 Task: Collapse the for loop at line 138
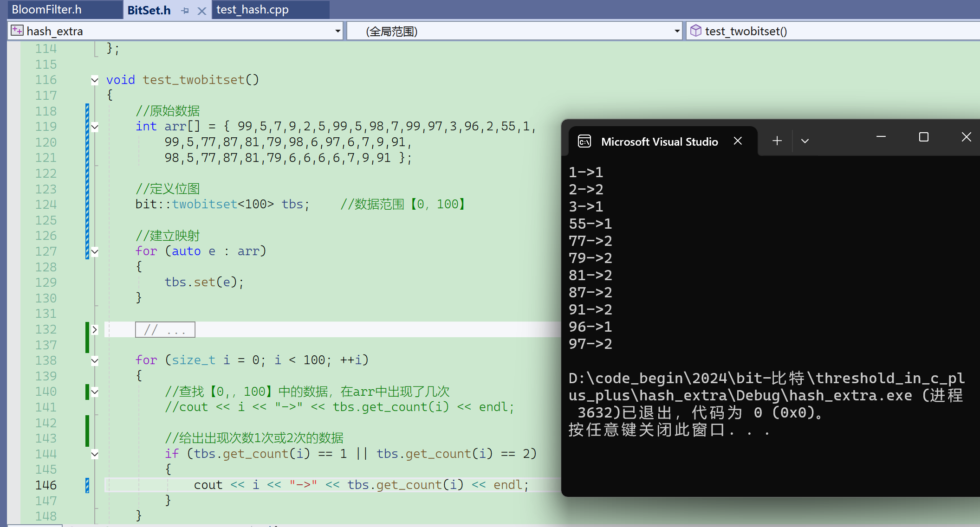(x=95, y=360)
